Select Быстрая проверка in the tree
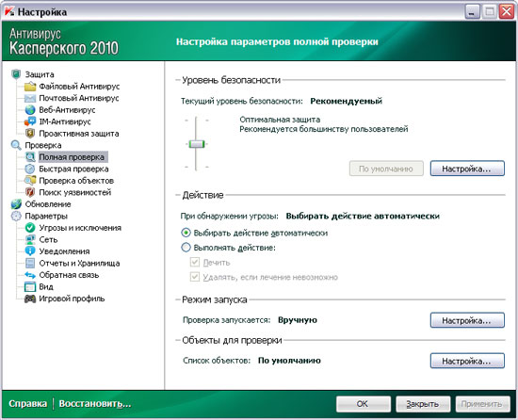The image size is (518, 420). tap(73, 169)
